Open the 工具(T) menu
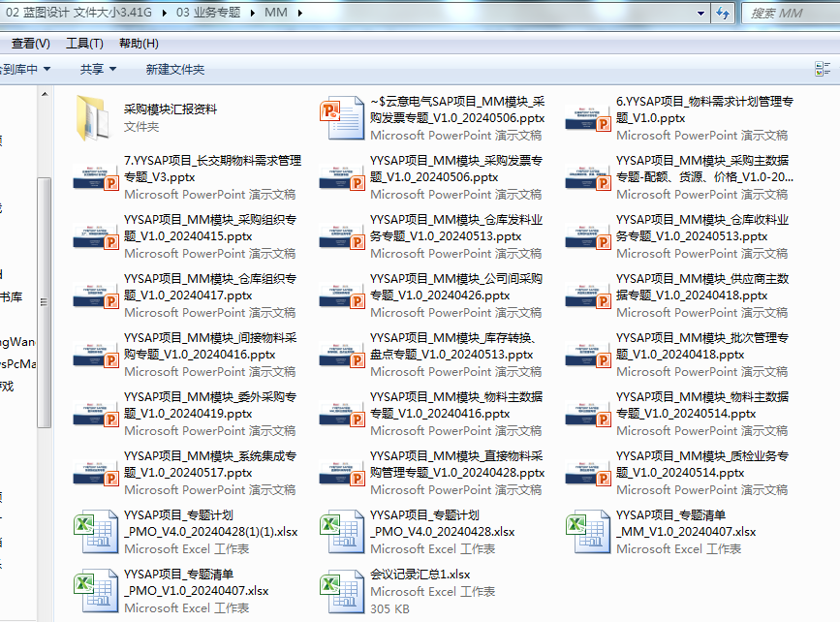The width and height of the screenshot is (840, 622). [x=84, y=44]
